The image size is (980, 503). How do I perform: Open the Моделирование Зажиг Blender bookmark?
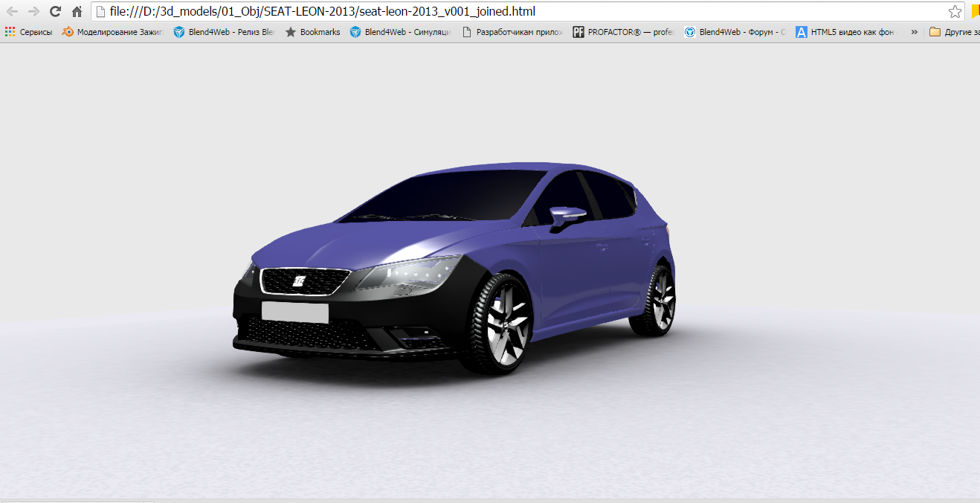click(112, 32)
